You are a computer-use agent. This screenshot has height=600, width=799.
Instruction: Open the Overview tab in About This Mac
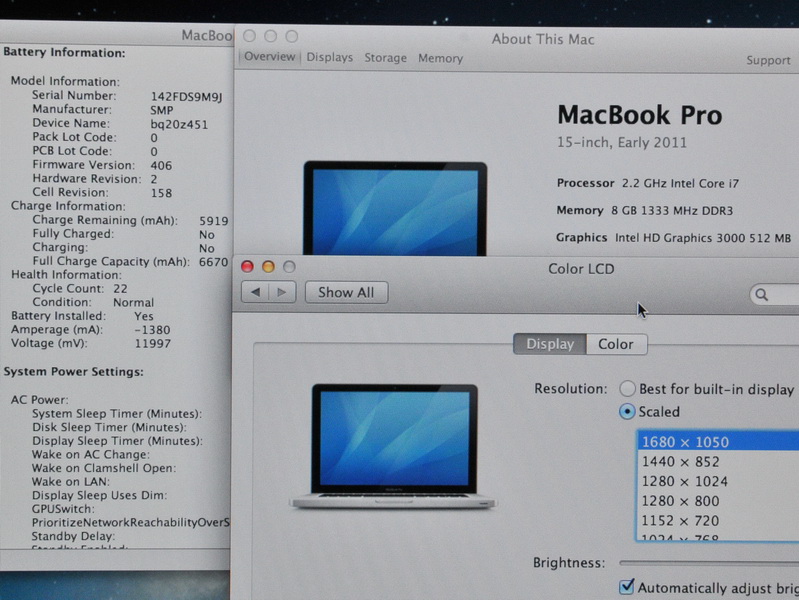[269, 57]
